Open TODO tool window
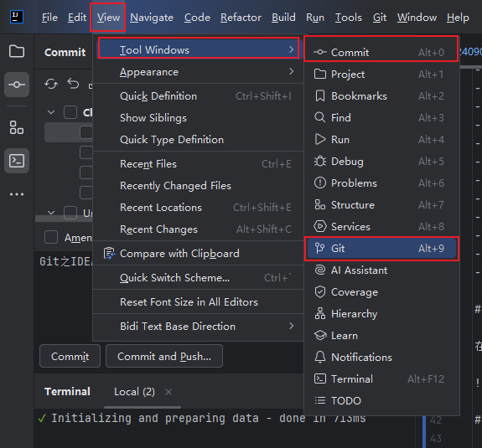482x448 pixels. [x=381, y=401]
